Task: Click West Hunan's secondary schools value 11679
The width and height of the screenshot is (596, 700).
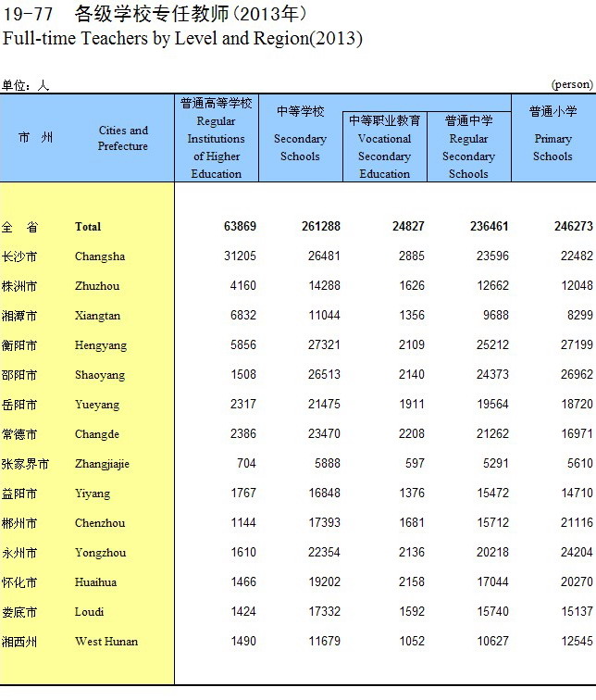Action: (x=324, y=641)
